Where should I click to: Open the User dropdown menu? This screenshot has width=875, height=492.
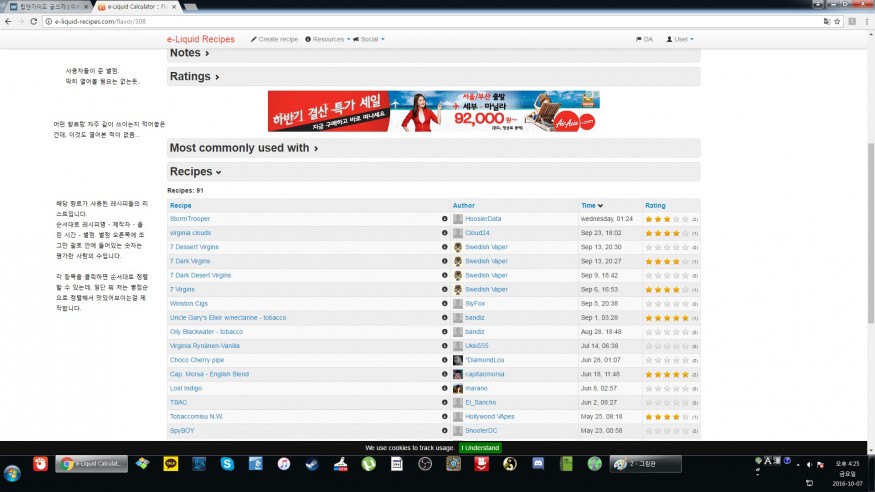pyautogui.click(x=680, y=39)
